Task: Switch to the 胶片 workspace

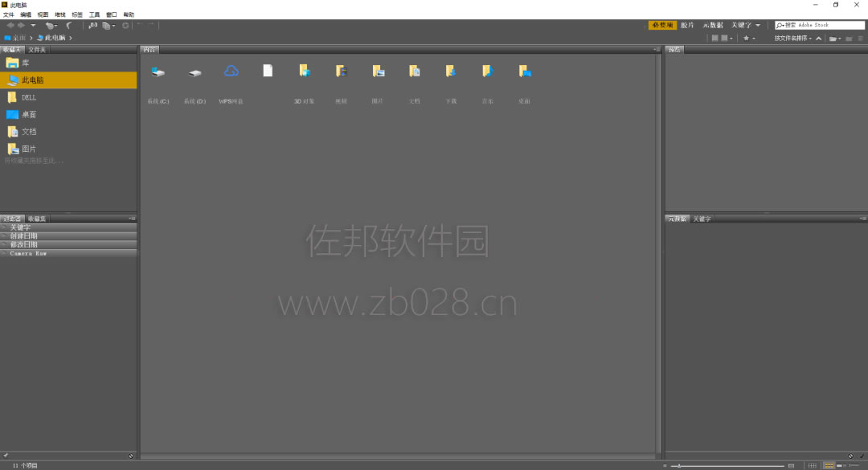Action: point(687,26)
